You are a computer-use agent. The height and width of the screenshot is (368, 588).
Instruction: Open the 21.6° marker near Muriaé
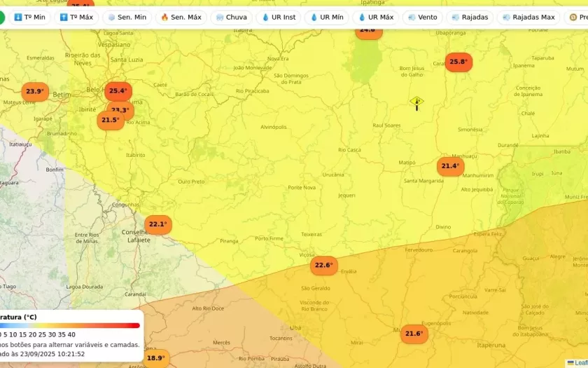pos(414,334)
